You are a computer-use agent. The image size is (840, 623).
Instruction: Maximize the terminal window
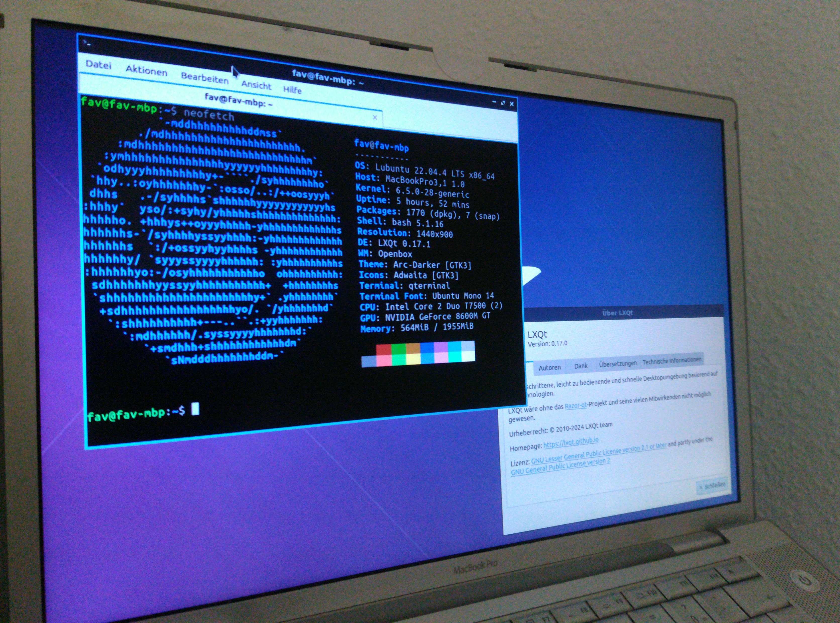tap(502, 102)
